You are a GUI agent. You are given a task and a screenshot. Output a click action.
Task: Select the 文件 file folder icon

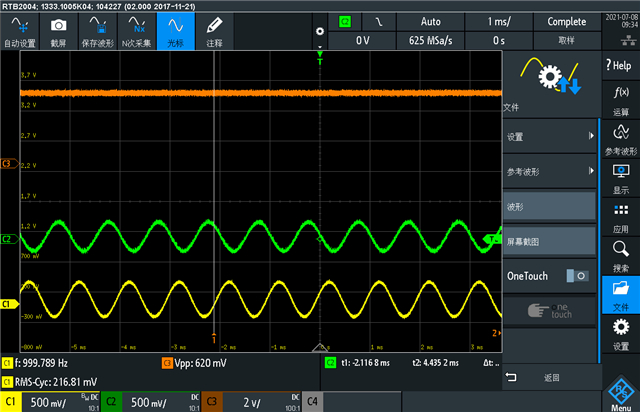[620, 295]
